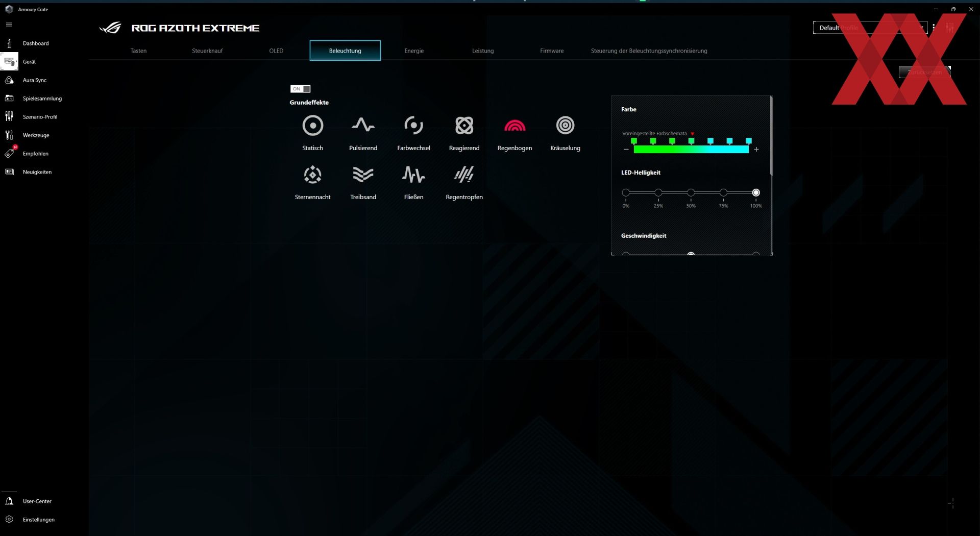Screen dimensions: 980x536
Task: Open the Steuerknauf tab
Action: coord(207,51)
